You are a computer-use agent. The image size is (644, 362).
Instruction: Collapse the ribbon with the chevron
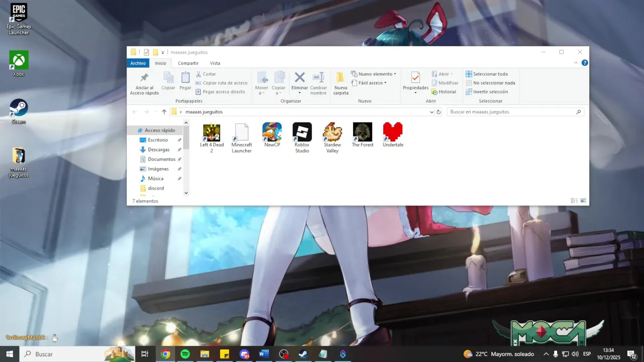pos(576,63)
